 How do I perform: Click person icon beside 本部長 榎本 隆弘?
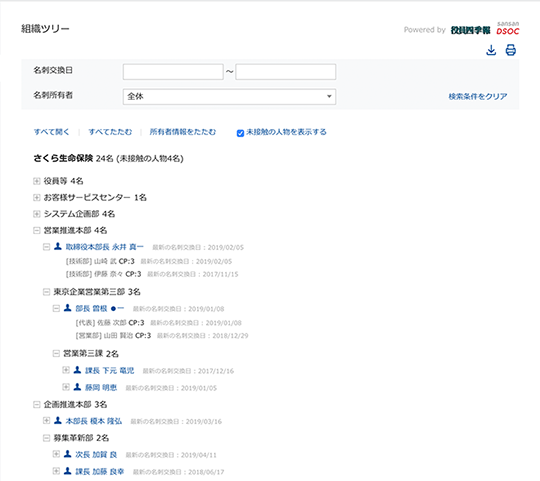click(58, 421)
